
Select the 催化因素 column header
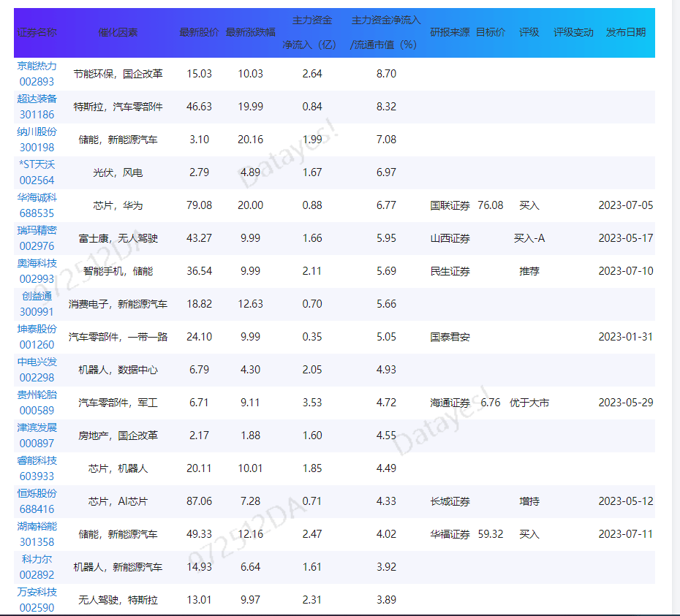118,32
